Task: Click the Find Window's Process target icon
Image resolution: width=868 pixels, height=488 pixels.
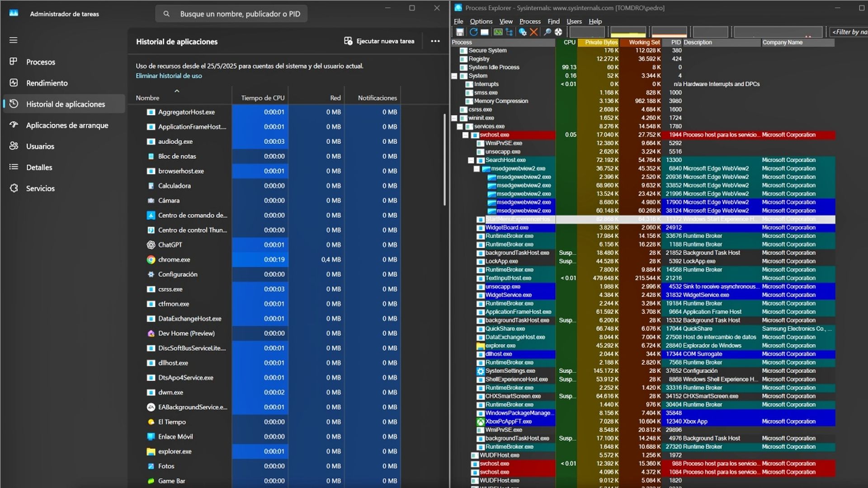Action: pyautogui.click(x=559, y=32)
